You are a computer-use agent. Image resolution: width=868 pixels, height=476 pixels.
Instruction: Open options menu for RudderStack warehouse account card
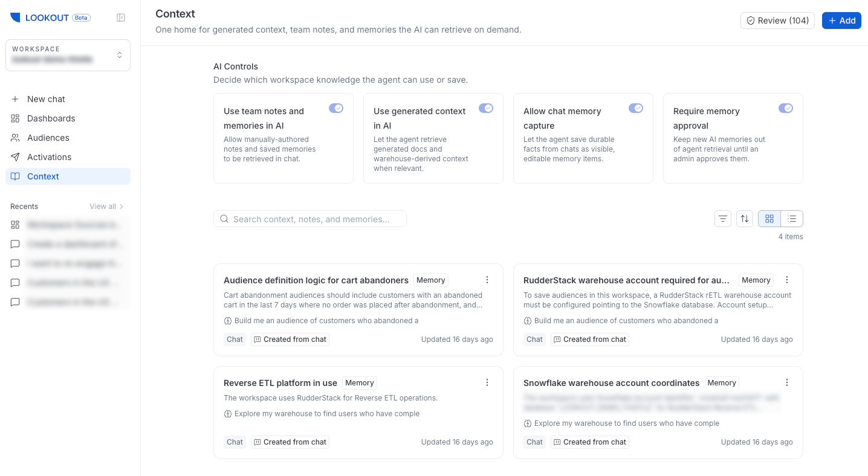click(787, 280)
